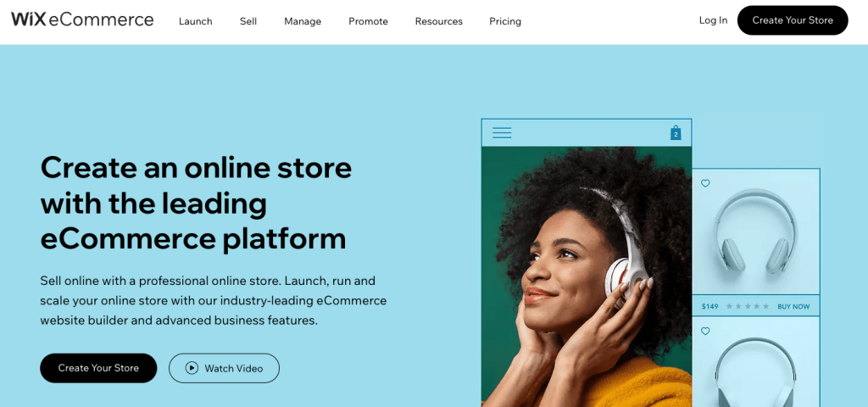Screen dimensions: 868x407
Task: Expand the Sell navigation menu
Action: (248, 21)
